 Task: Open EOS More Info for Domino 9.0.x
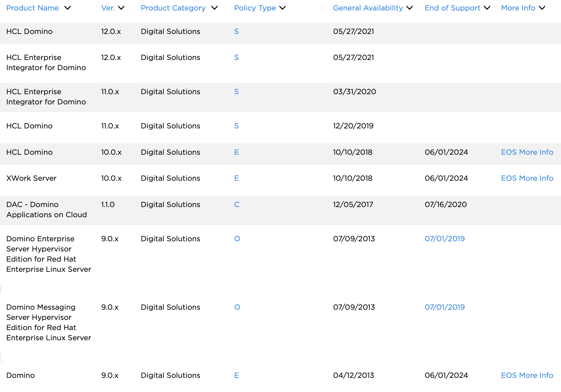pyautogui.click(x=527, y=375)
